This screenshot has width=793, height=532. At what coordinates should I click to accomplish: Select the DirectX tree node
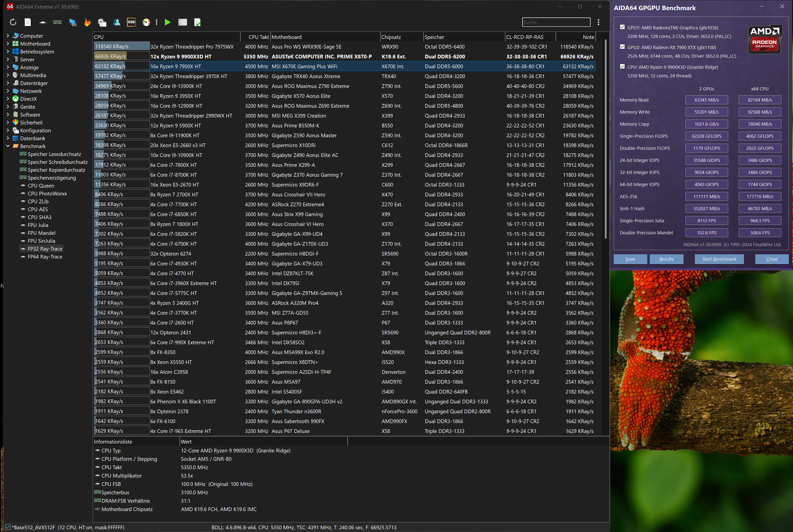(x=28, y=99)
